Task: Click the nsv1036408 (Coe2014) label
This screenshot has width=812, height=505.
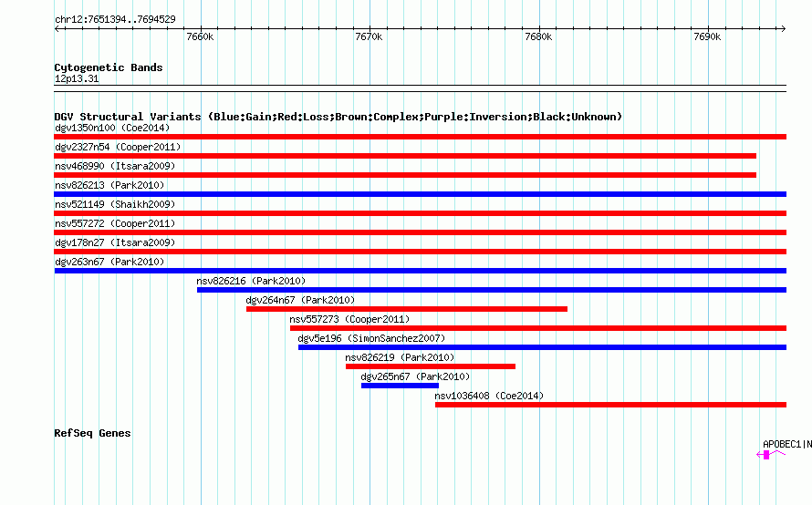Action: coord(489,396)
